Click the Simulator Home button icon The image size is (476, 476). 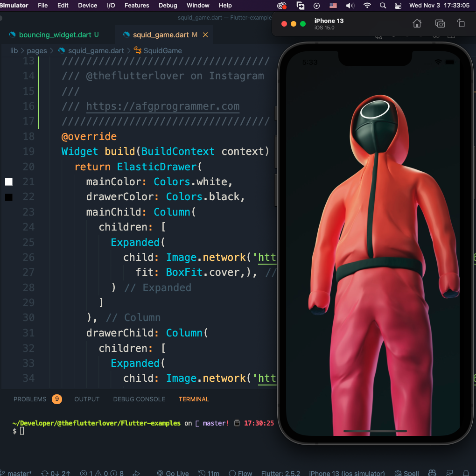click(417, 23)
